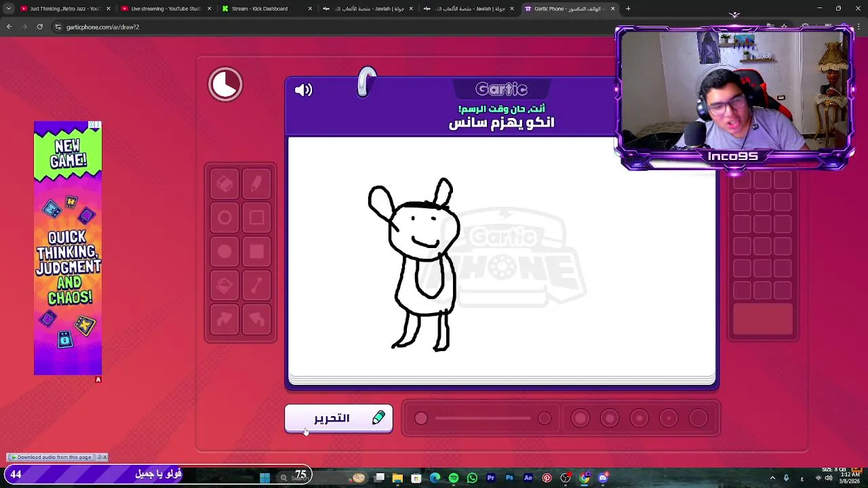This screenshot has height=488, width=868.
Task: Select the paint bucket fill tool
Action: [224, 286]
